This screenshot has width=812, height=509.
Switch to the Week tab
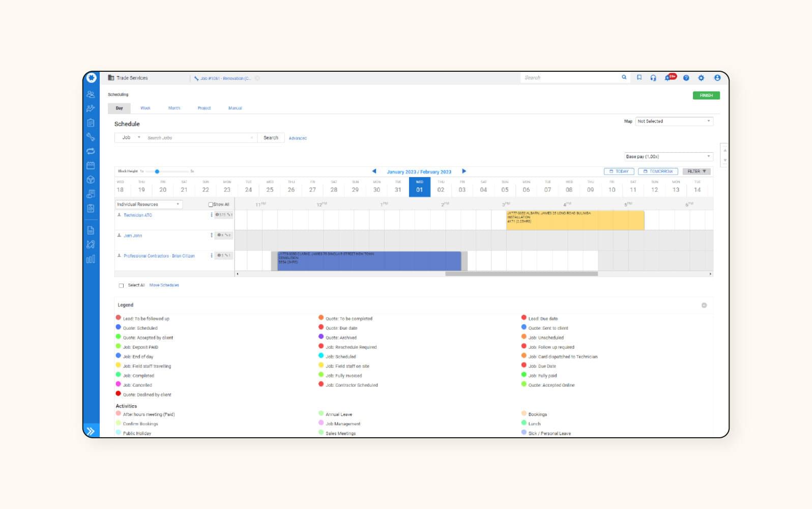coord(146,108)
